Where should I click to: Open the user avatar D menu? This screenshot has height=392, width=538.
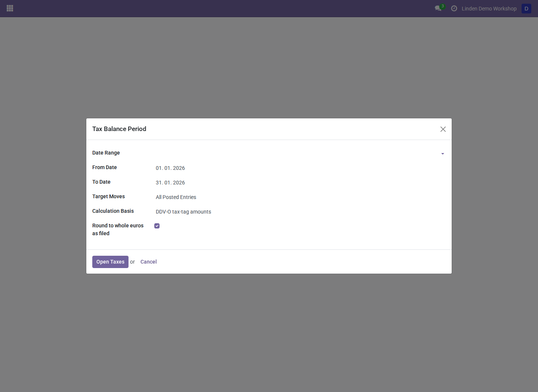(526, 8)
